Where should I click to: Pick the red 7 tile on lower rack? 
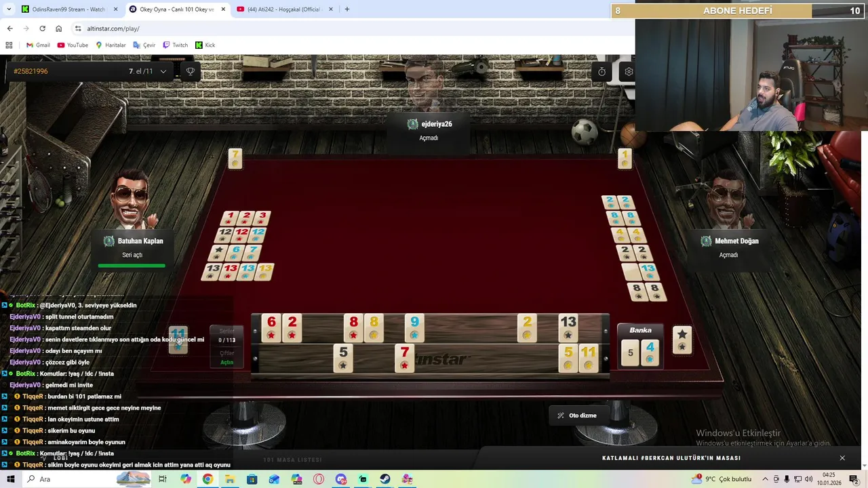(405, 358)
